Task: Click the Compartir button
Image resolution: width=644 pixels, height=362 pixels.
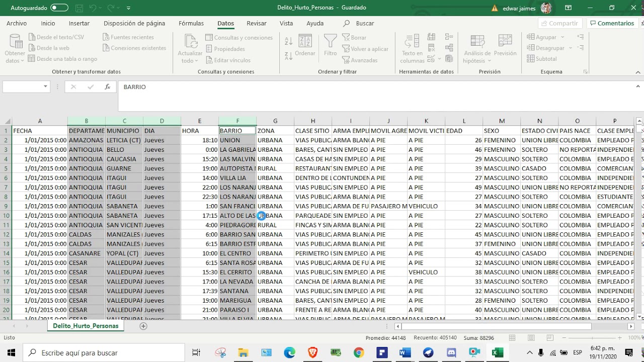Action: pyautogui.click(x=560, y=23)
